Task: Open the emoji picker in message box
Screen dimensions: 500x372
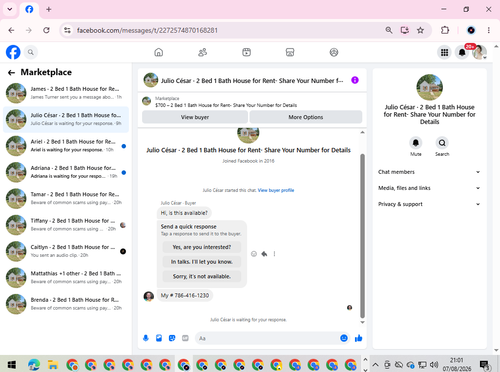Action: click(x=344, y=338)
